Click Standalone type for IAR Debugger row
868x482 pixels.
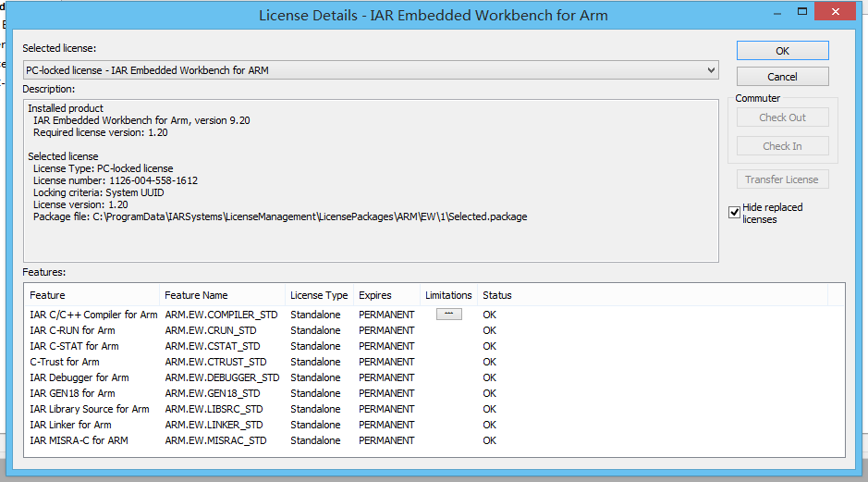coord(315,377)
